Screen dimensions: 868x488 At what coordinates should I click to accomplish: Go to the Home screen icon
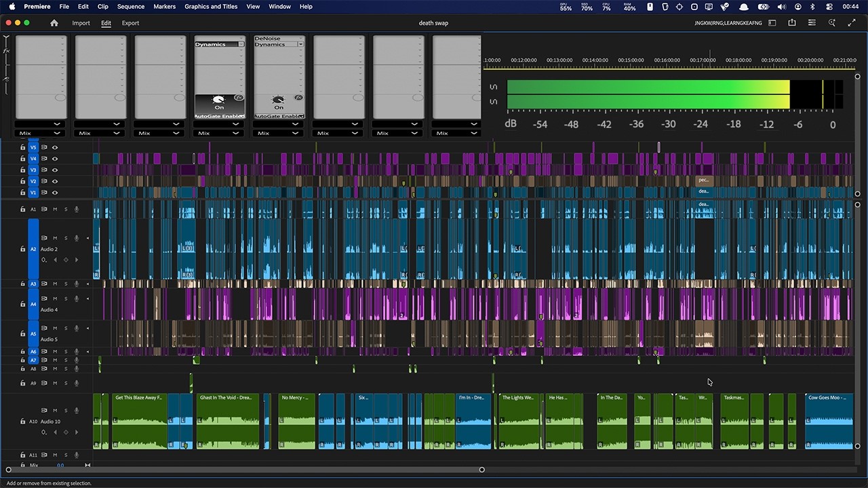[x=54, y=23]
